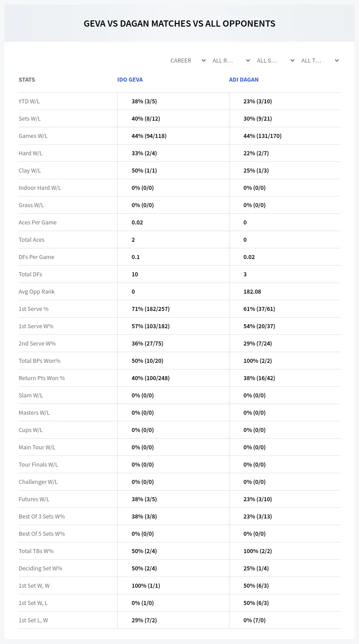This screenshot has height=644, width=359.
Task: Click the Total BPs Won% row label
Action: pyautogui.click(x=39, y=361)
